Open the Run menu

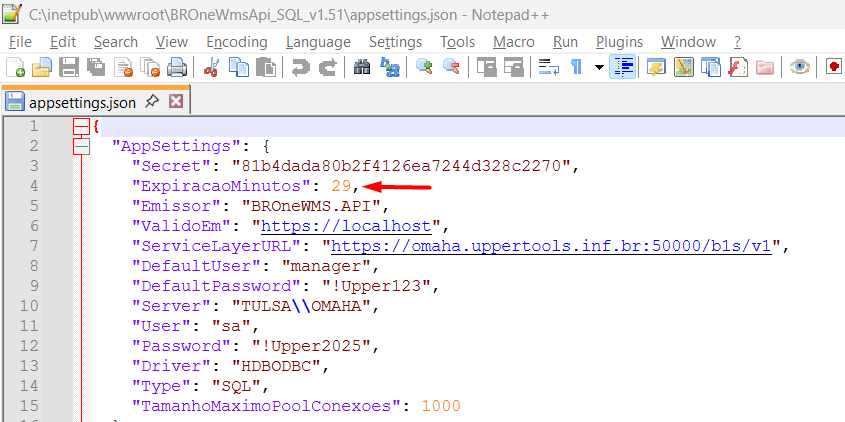point(565,42)
